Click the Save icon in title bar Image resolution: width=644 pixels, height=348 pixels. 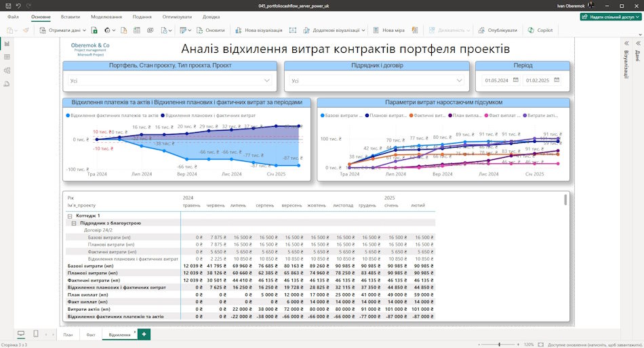click(8, 5)
